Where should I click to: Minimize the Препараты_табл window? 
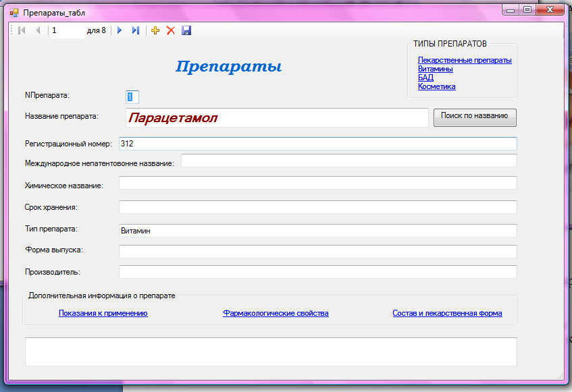coord(511,10)
